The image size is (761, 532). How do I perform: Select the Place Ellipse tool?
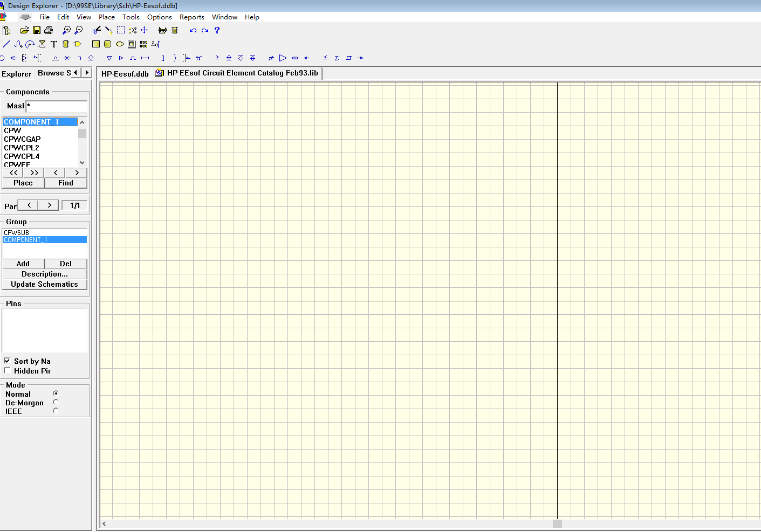point(120,44)
